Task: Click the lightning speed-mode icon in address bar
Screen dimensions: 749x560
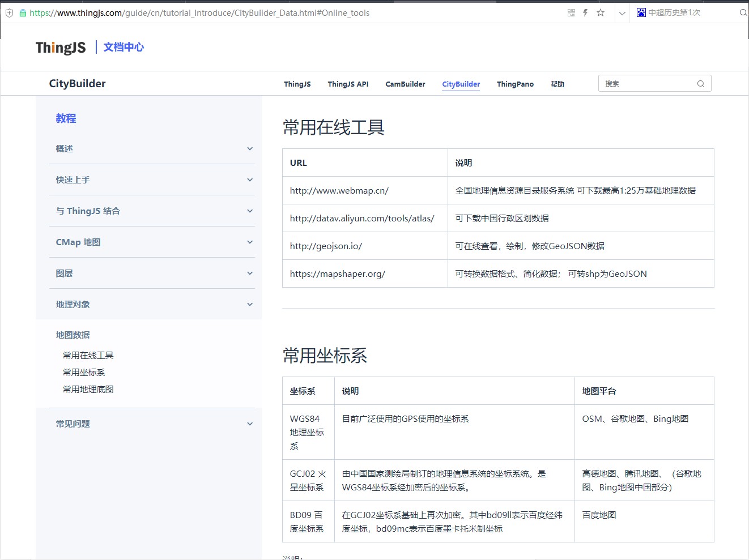Action: (x=585, y=12)
